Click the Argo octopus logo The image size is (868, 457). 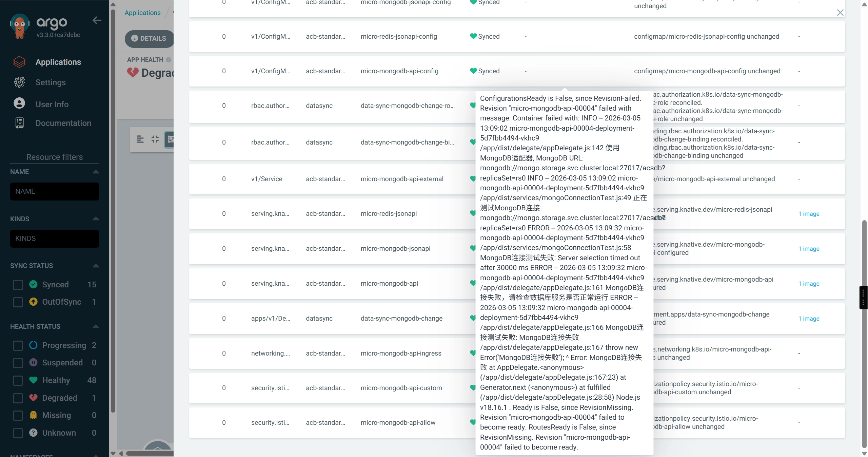point(20,26)
